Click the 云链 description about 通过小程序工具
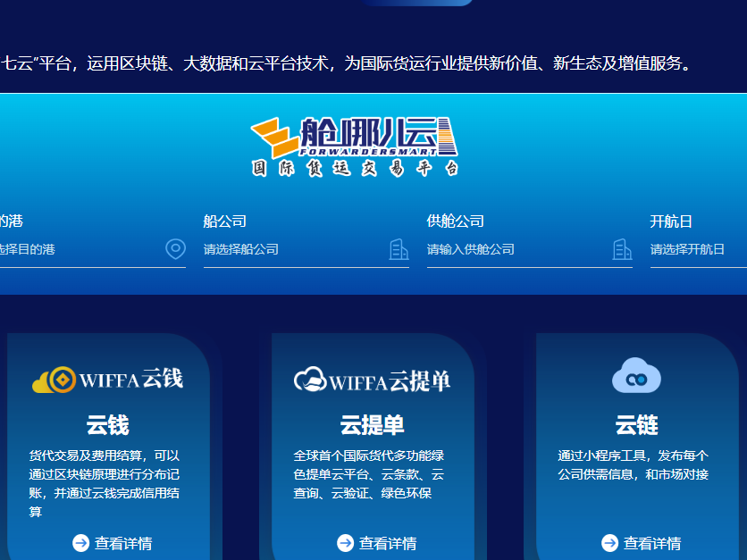This screenshot has width=747, height=560. (634, 464)
